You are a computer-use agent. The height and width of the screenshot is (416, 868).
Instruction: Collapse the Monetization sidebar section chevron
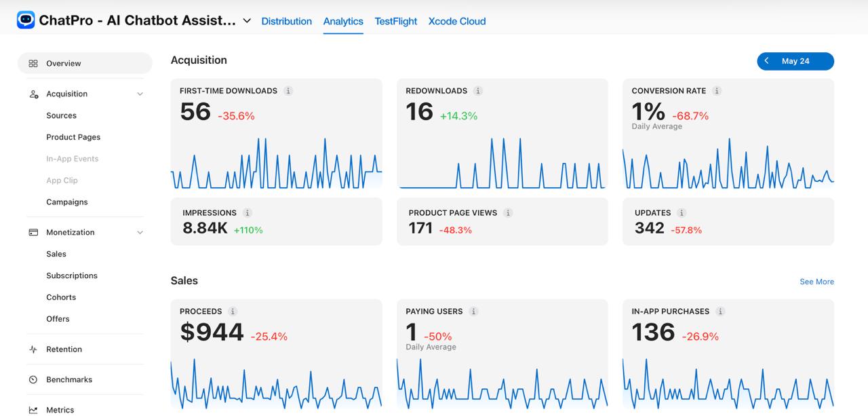[x=140, y=232]
